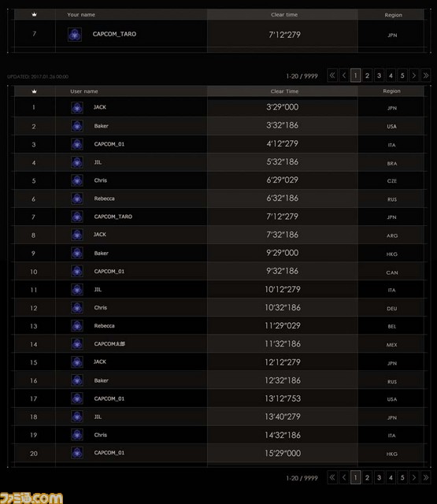The image size is (437, 504).
Task: Click the emblem icon for rank 1 JACK
Action: pyautogui.click(x=77, y=108)
